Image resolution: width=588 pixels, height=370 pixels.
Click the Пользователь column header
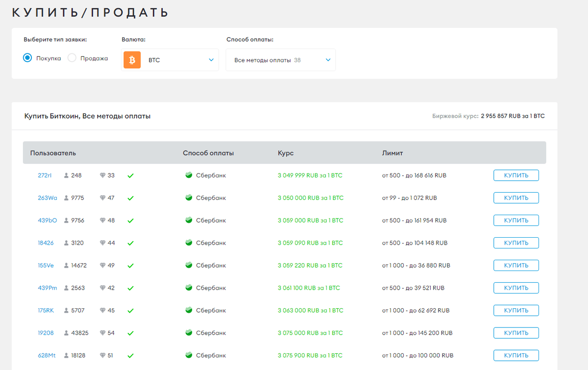click(53, 153)
